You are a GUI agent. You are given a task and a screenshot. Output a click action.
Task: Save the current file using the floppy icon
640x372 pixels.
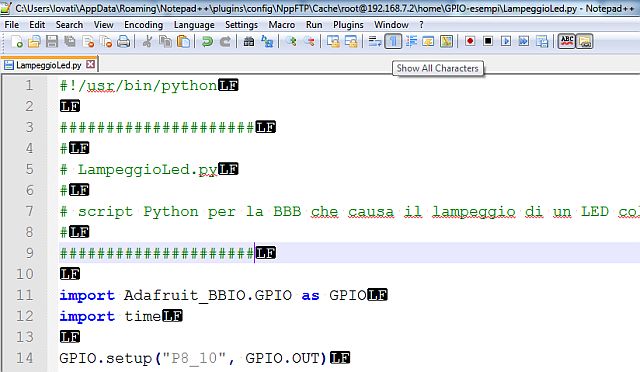(x=52, y=41)
